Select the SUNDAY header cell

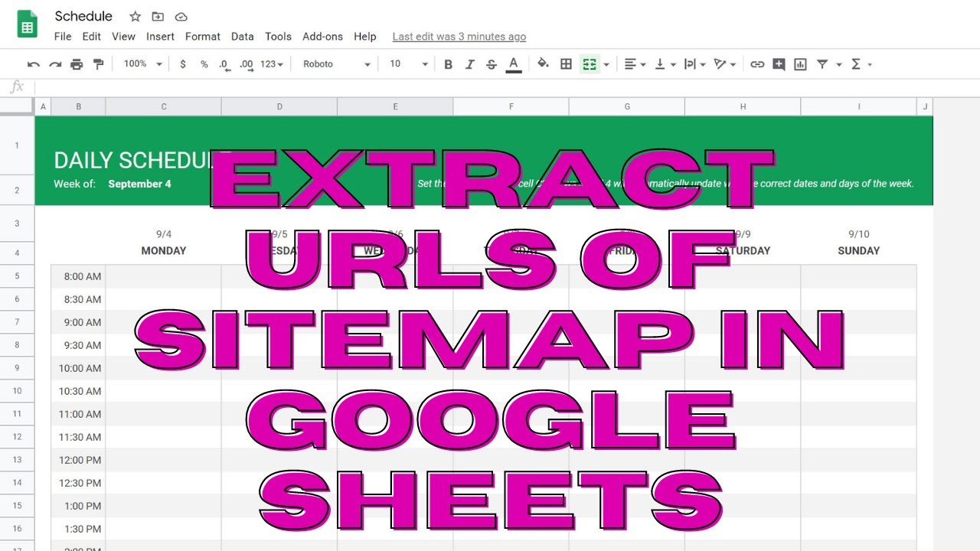pos(859,250)
